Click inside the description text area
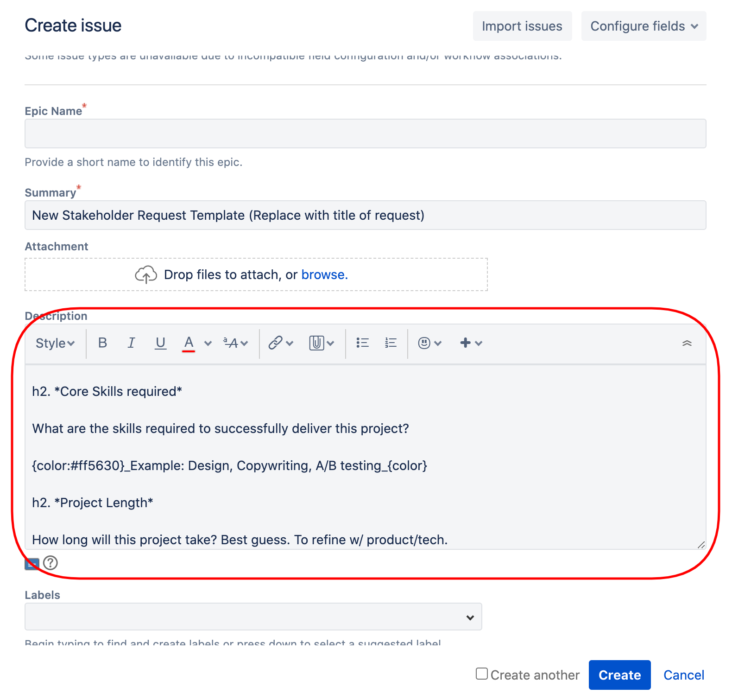The width and height of the screenshot is (732, 700). 365,457
